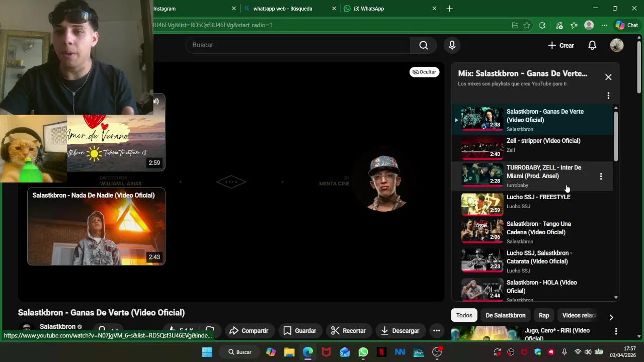Viewport: 644px width, 362px height.
Task: Launch Netflix from taskbar
Action: [382, 352]
